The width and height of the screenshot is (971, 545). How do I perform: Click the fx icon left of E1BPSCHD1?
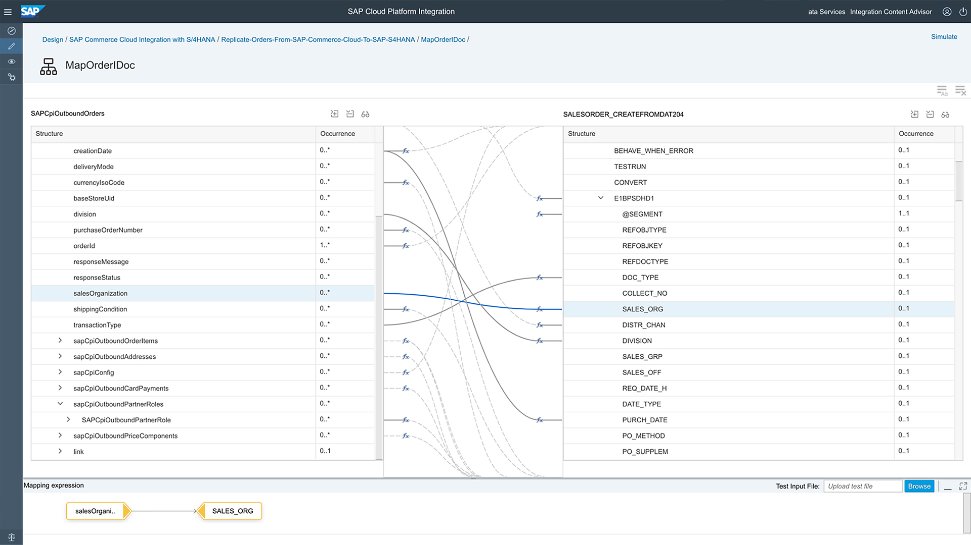tap(540, 198)
